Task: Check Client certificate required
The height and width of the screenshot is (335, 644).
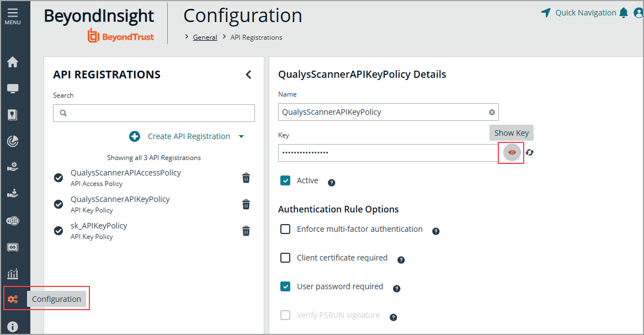Action: (285, 258)
